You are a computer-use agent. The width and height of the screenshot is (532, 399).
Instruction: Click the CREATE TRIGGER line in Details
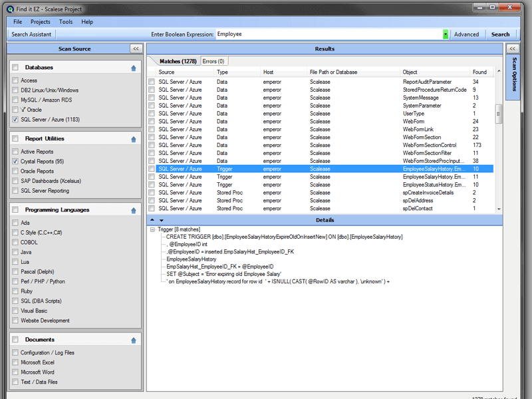(285, 237)
